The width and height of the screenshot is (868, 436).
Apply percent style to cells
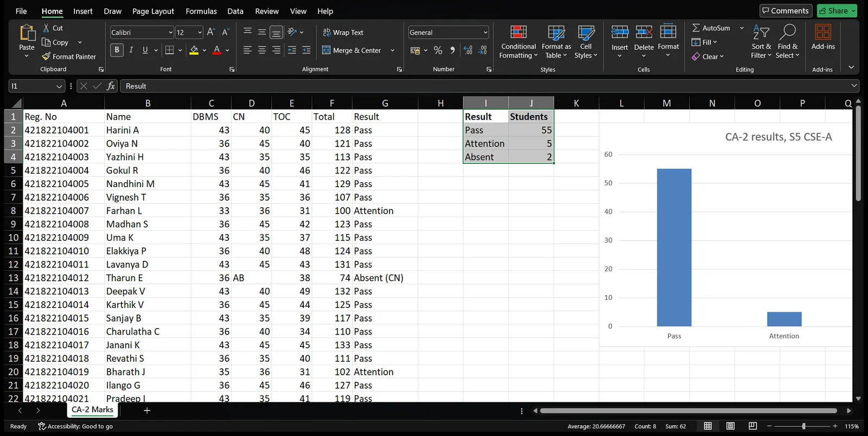coord(438,50)
